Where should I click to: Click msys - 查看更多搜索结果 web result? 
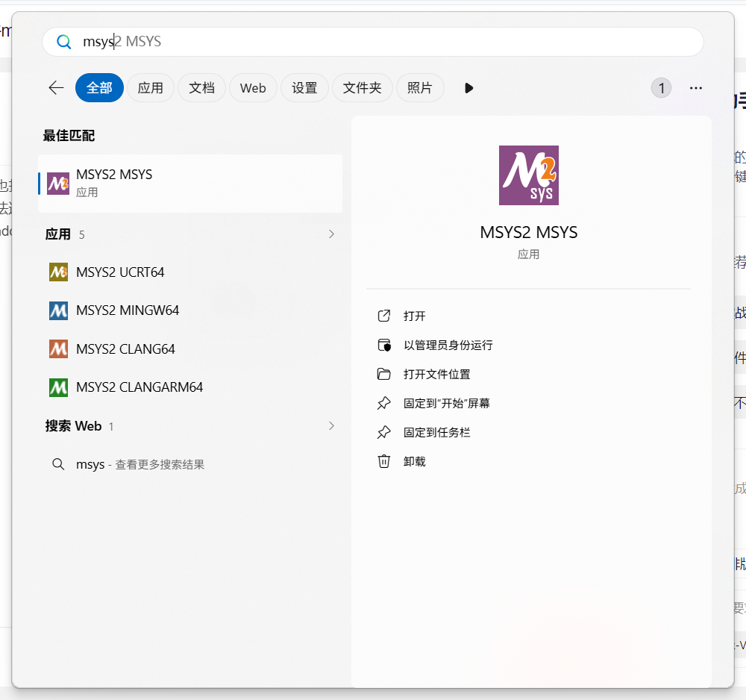tap(190, 464)
